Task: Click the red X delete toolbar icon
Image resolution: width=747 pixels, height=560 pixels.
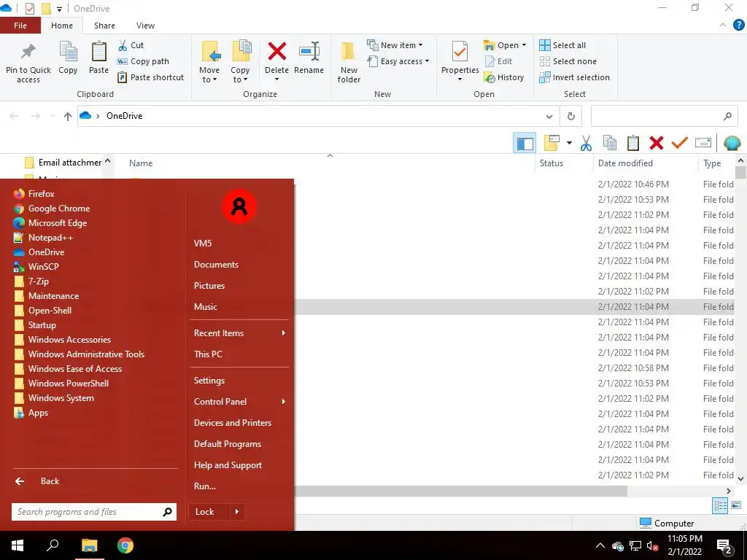Action: [x=657, y=143]
